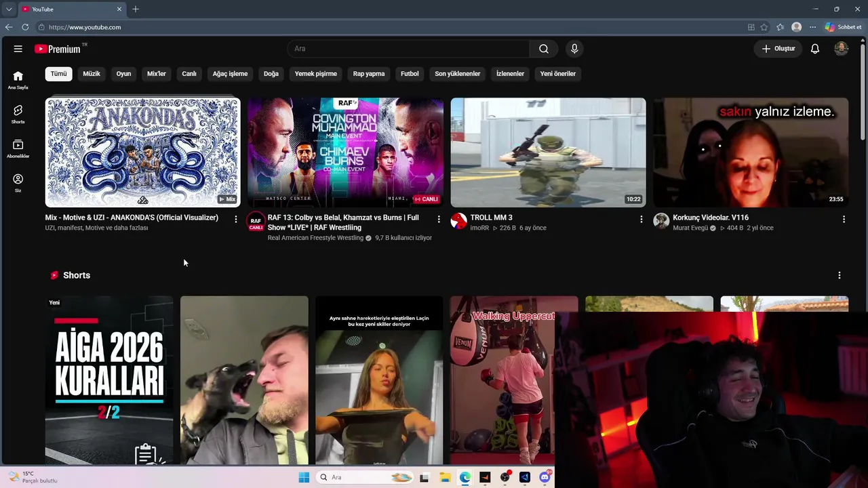Viewport: 868px width, 488px height.
Task: Open the account avatar menu
Action: coord(841,49)
